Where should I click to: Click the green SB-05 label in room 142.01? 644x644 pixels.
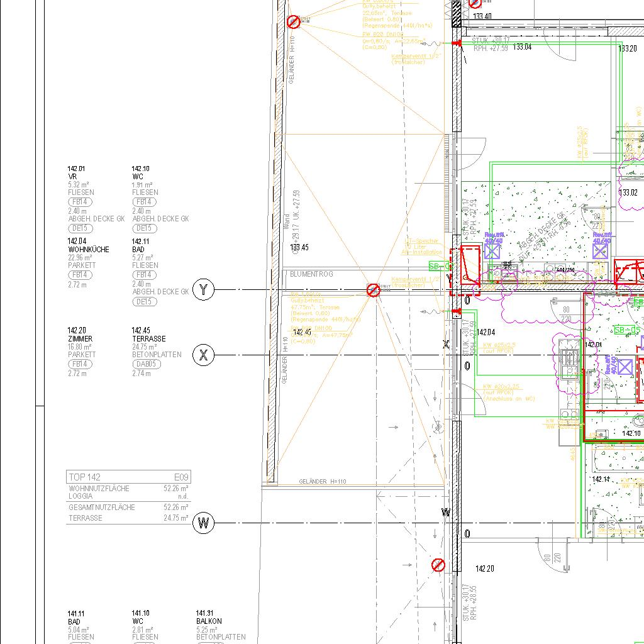627,330
